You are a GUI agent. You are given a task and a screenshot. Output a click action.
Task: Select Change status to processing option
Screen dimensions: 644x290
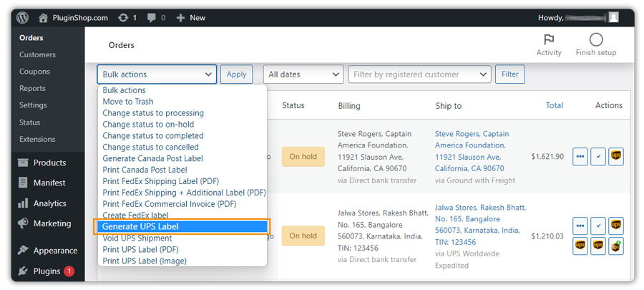(x=153, y=113)
